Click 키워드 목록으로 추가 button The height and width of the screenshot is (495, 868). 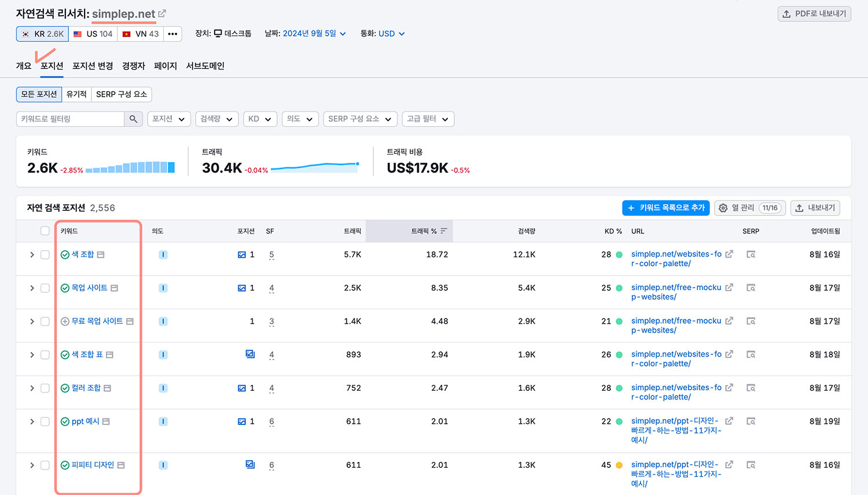coord(665,208)
